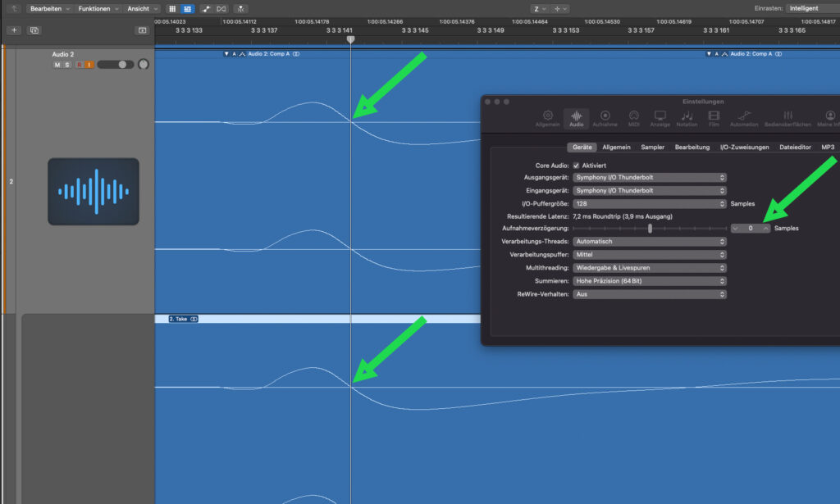
Task: Open the Funktionen menu
Action: (98, 8)
